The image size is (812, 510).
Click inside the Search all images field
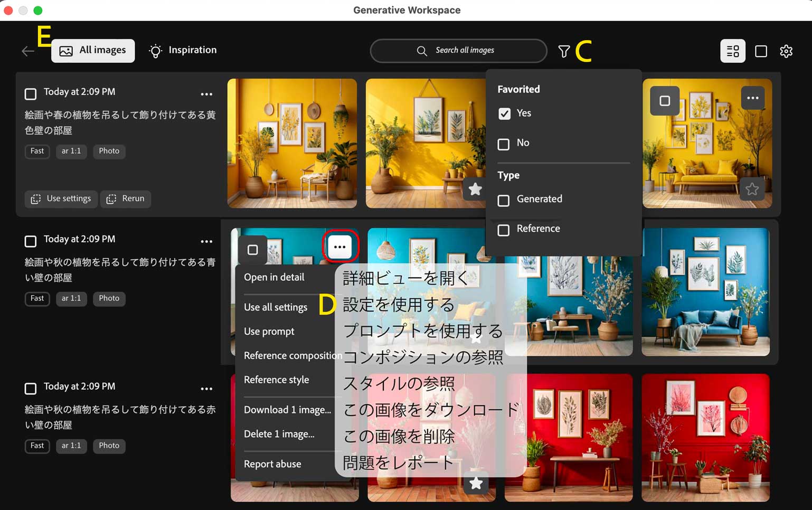click(465, 51)
